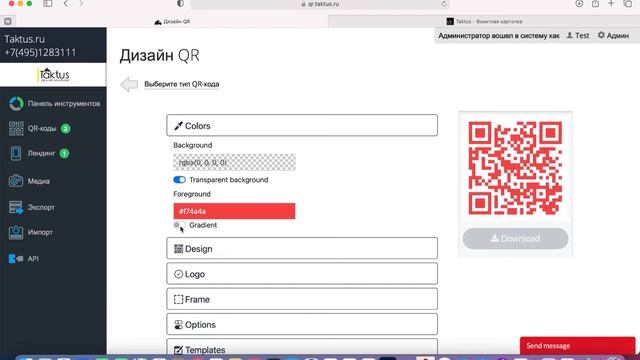The height and width of the screenshot is (360, 640).
Task: Click the Taktus logo in sidebar
Action: coord(54,75)
